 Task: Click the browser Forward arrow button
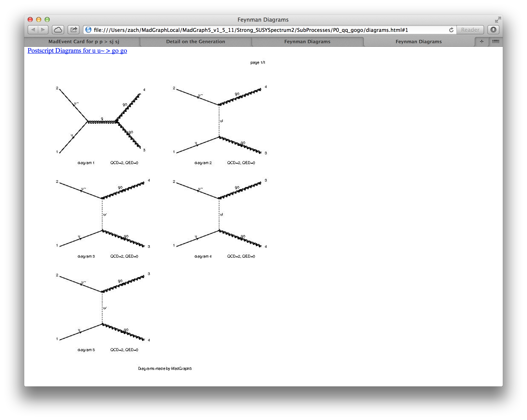point(43,30)
